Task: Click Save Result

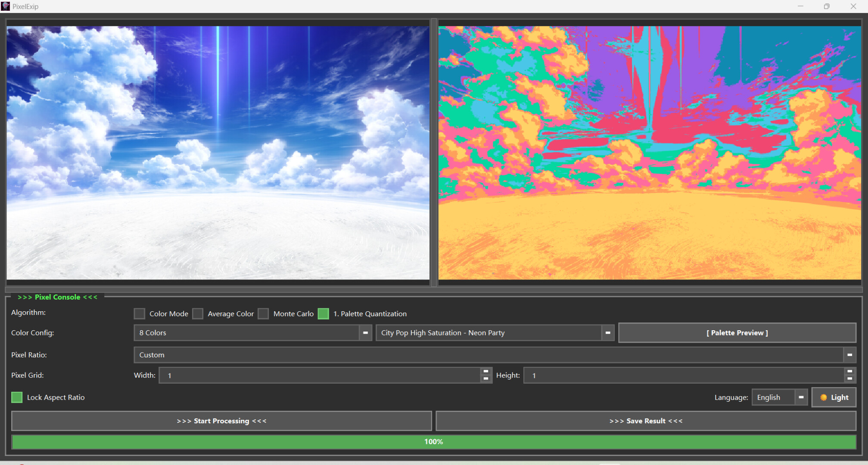Action: pyautogui.click(x=645, y=421)
